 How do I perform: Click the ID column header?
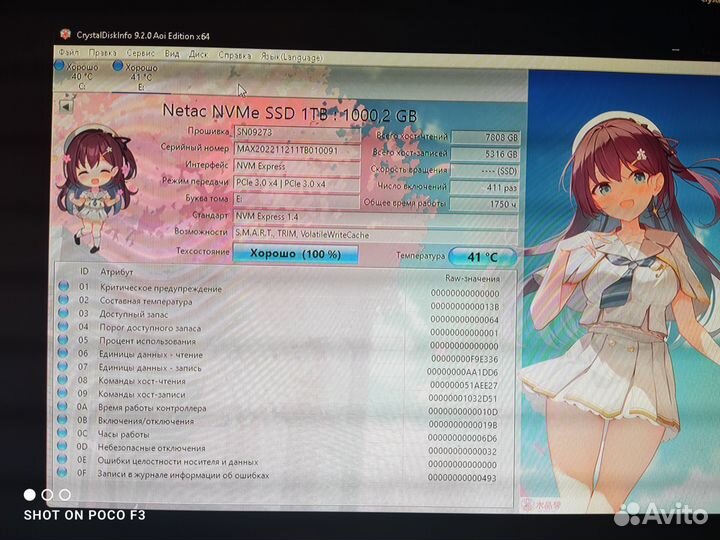point(84,271)
